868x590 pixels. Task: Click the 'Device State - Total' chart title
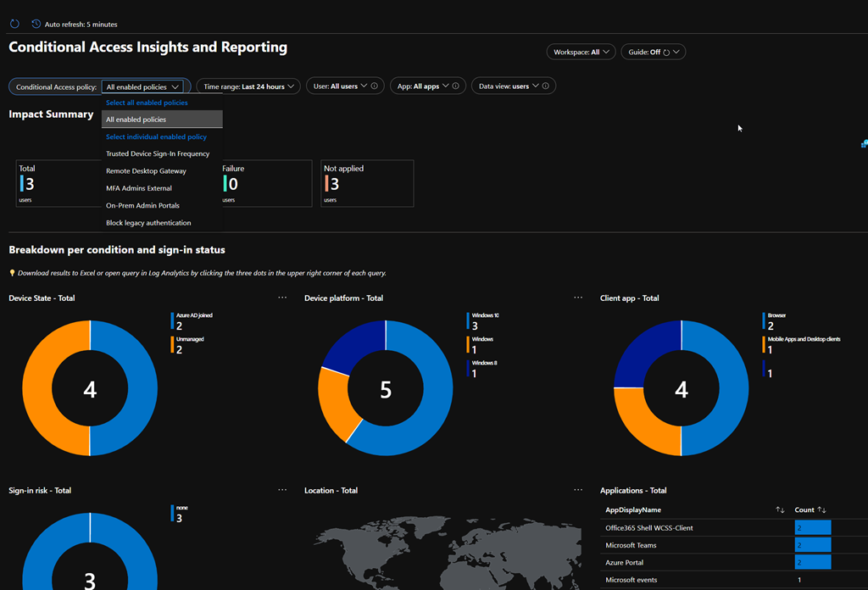42,298
